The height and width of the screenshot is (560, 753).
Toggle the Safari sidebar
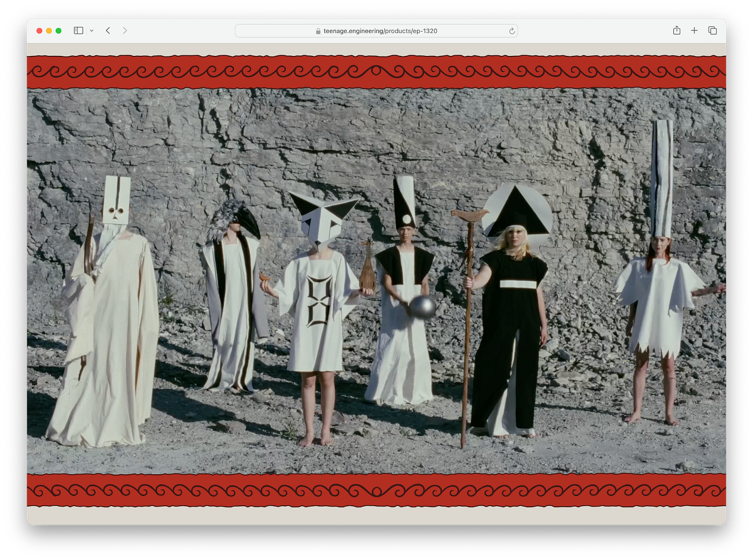79,31
